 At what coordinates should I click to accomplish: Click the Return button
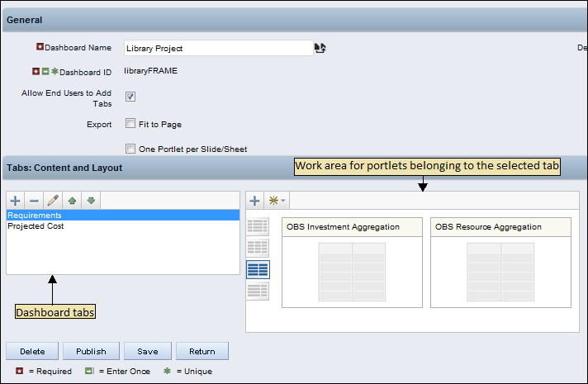202,351
